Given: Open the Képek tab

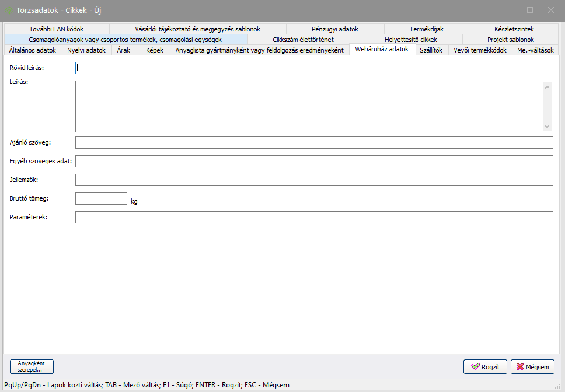Looking at the screenshot, I should tap(155, 50).
